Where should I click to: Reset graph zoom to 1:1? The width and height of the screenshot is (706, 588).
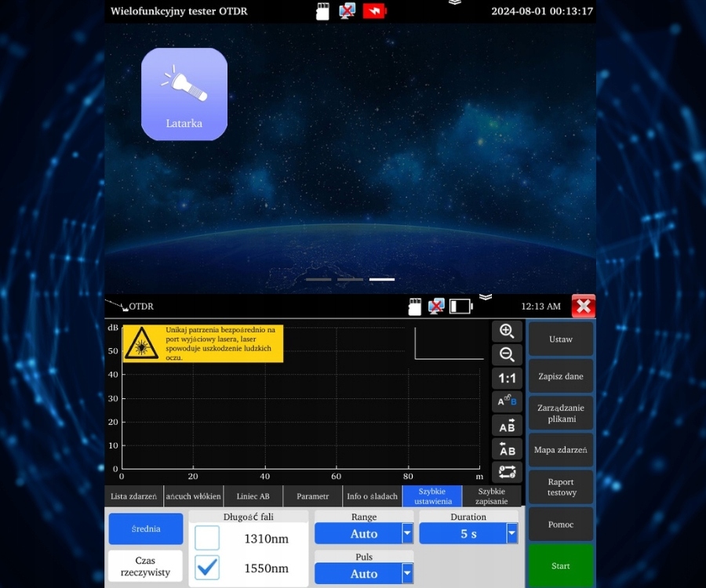point(507,378)
